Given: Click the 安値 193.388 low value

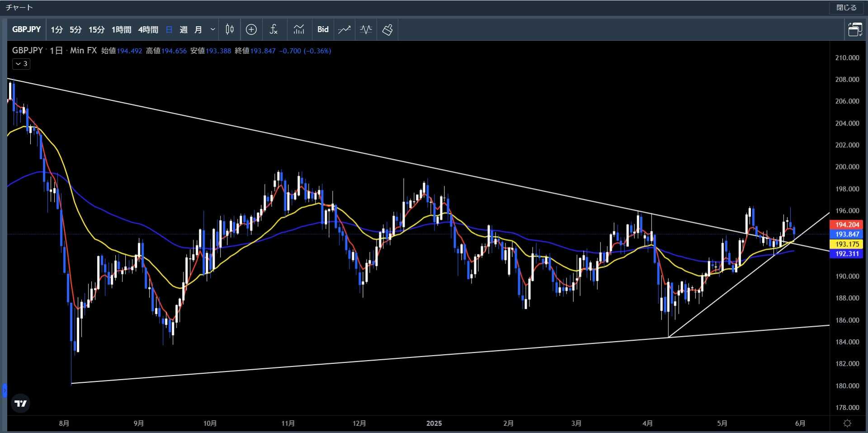Looking at the screenshot, I should [x=211, y=51].
